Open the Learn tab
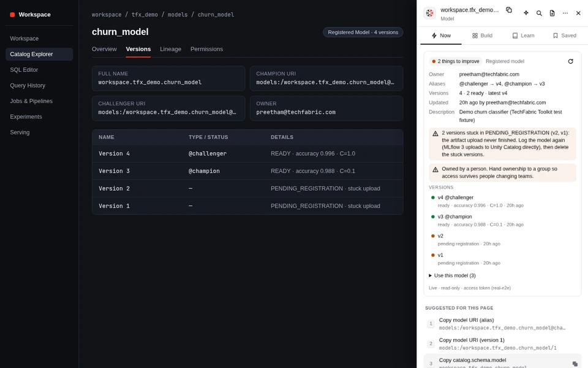Viewport: 588px width, 368px height. pos(522,36)
